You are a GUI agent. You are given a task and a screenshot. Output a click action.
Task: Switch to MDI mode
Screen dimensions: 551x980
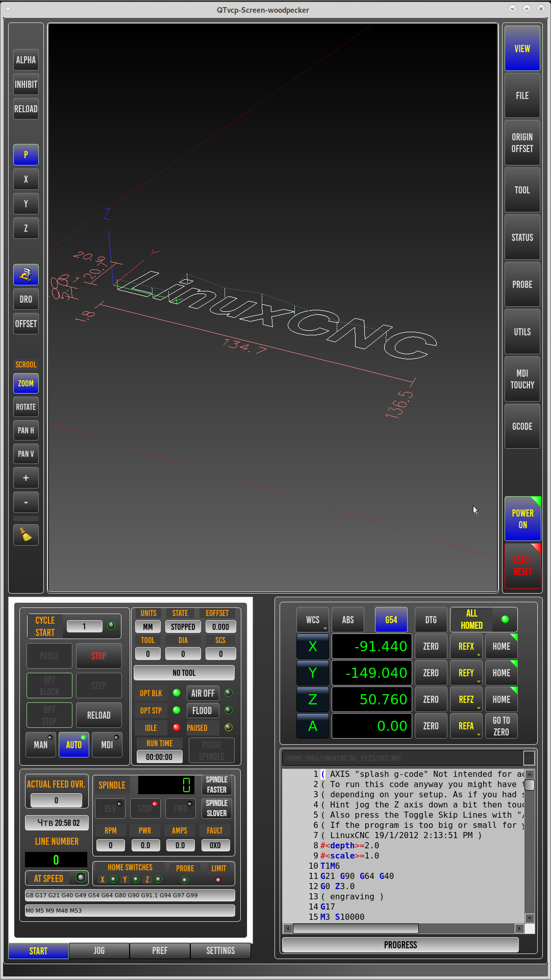(x=107, y=745)
